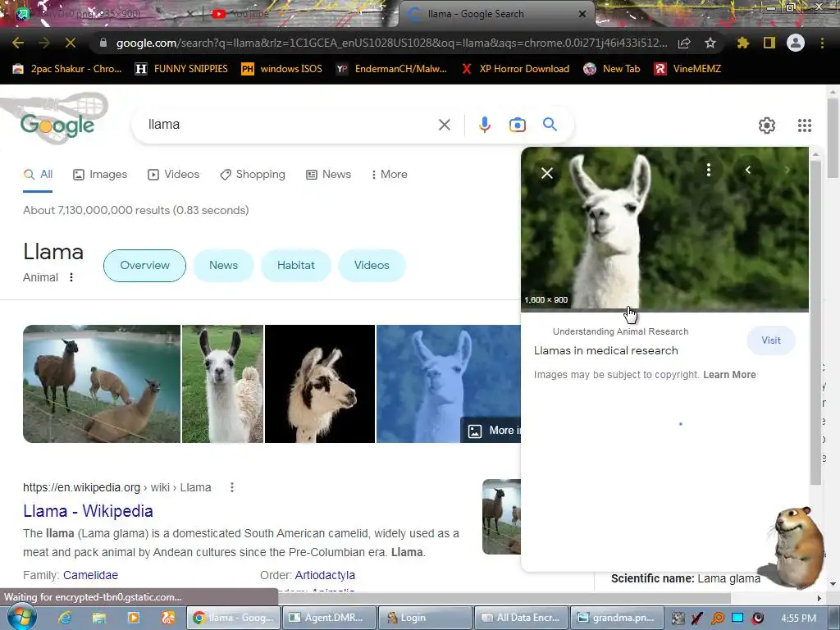Viewport: 840px width, 630px height.
Task: Open the Windows Start menu orb
Action: pos(21,617)
